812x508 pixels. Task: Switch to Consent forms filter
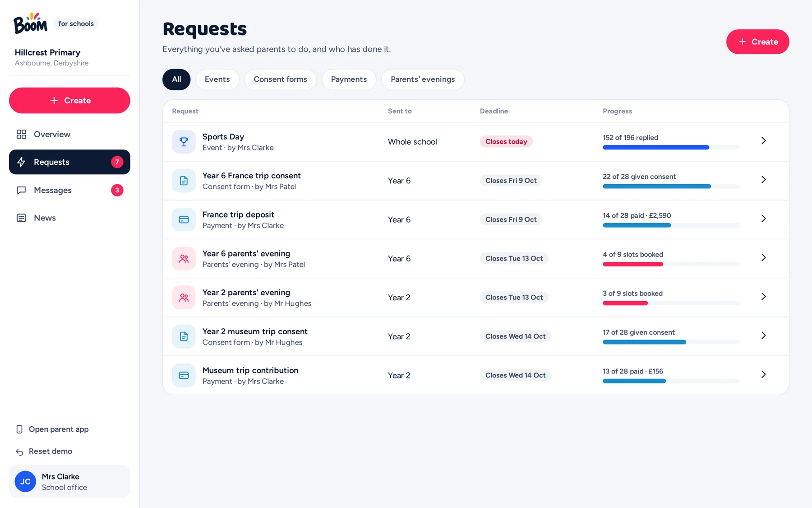click(280, 79)
